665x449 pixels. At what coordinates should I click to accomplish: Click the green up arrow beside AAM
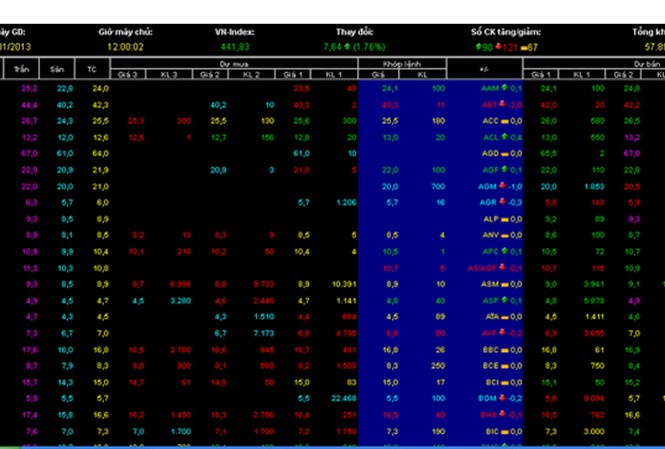[504, 88]
